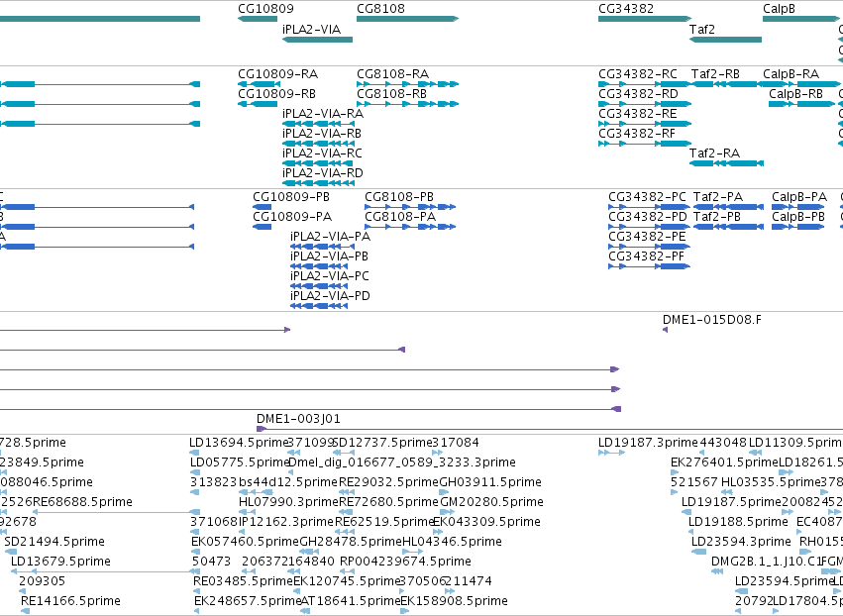
Task: Click EST RE29032.5prime
Action: point(388,482)
